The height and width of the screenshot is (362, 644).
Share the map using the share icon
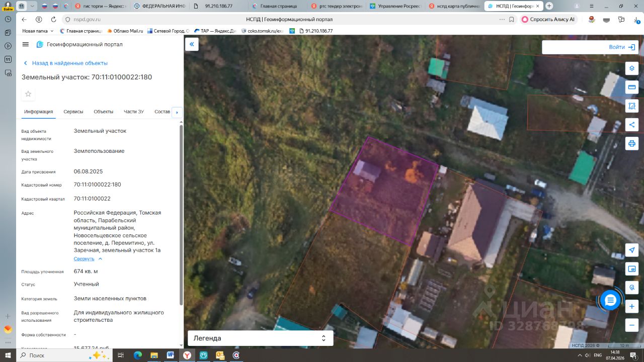tap(632, 125)
